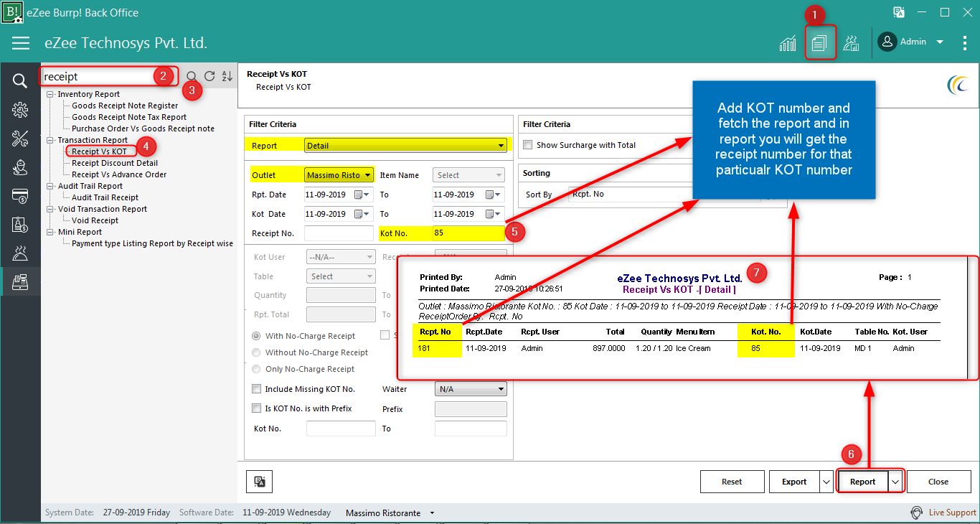Open the Item Name Select dropdown
Viewport: 980px width, 524px height.
point(468,175)
